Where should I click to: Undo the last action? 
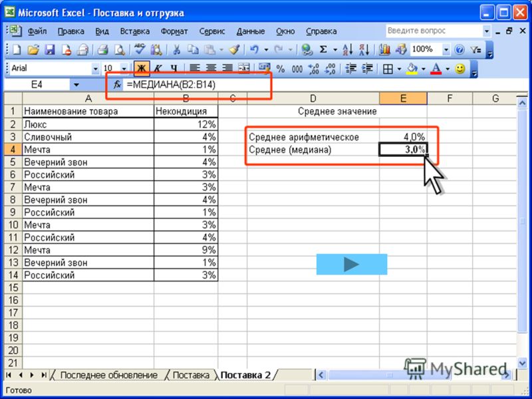[254, 50]
